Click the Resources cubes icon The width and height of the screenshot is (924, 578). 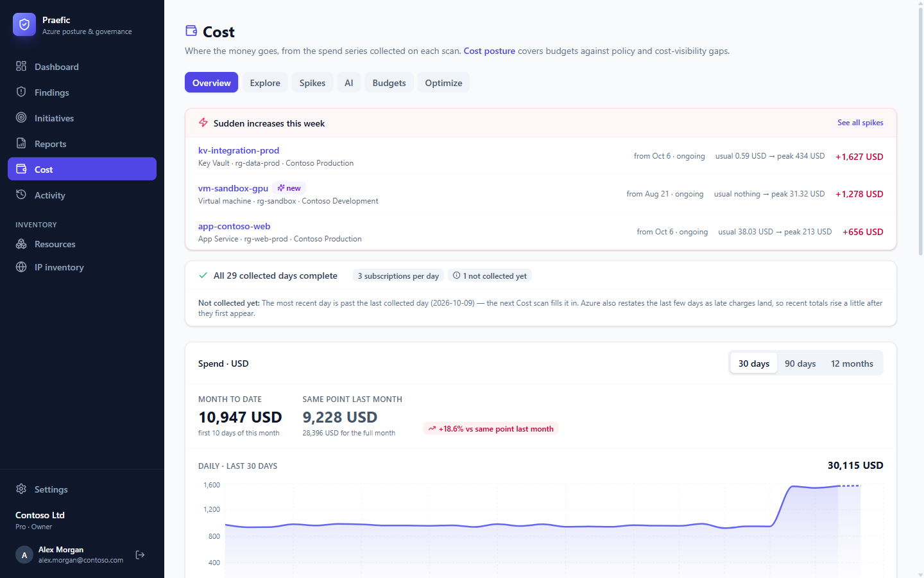(21, 244)
